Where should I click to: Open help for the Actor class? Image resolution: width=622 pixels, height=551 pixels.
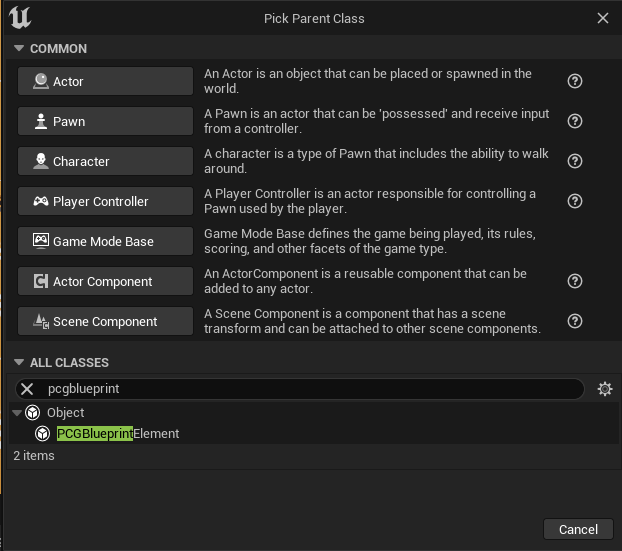(x=575, y=81)
